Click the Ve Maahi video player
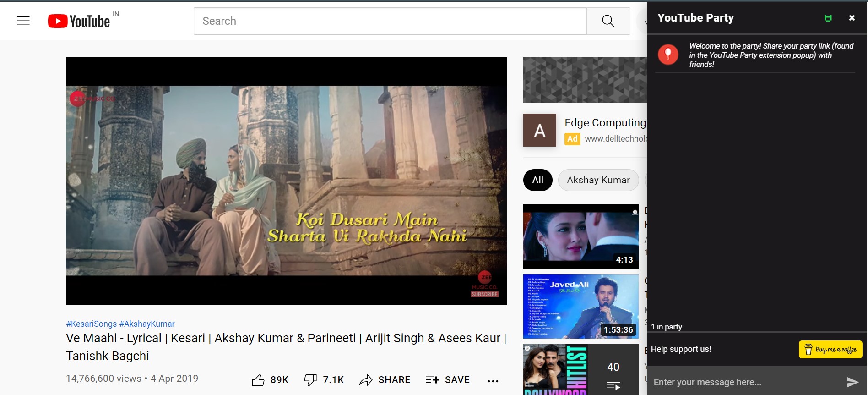This screenshot has width=868, height=395. [286, 181]
